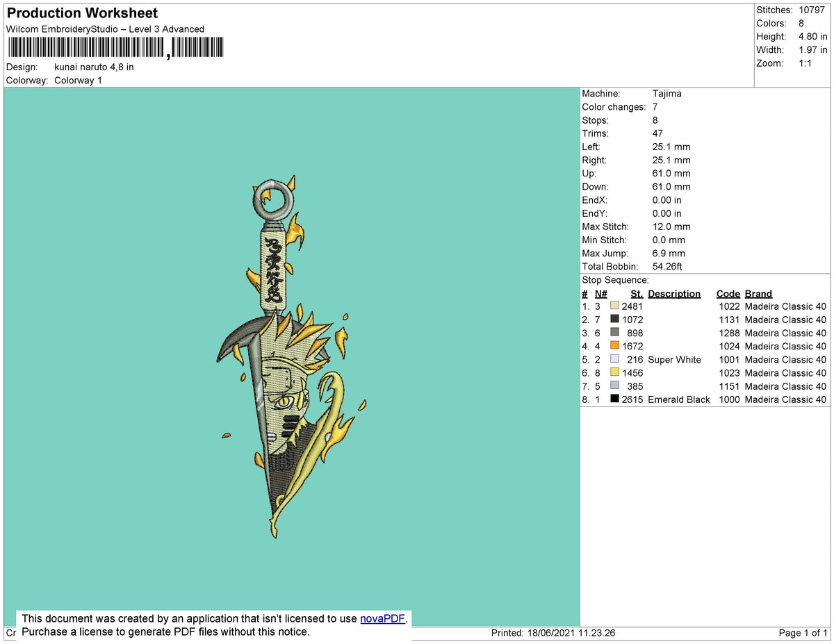Select the stitch count 1072 in stop 2
This screenshot has width=834, height=644.
pos(632,320)
